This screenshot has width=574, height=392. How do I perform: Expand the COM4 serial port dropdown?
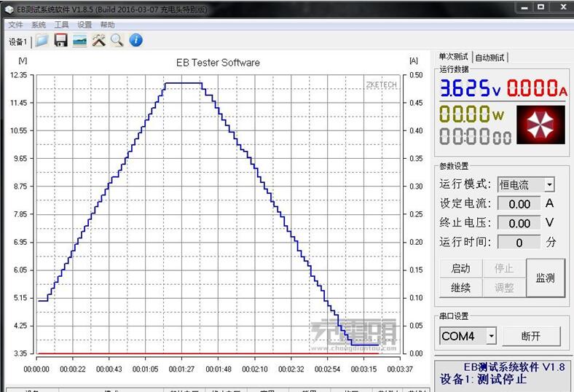click(491, 337)
